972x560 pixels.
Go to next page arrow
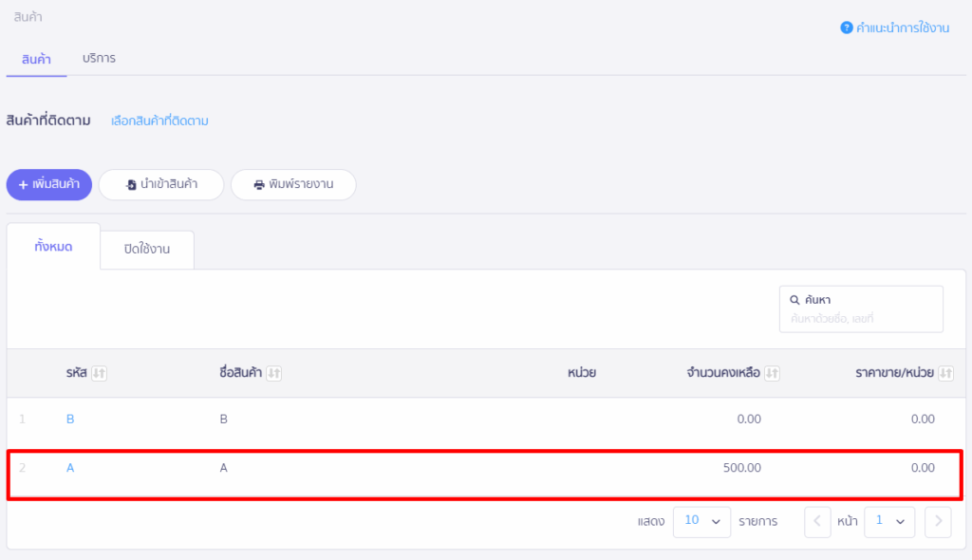tap(938, 521)
